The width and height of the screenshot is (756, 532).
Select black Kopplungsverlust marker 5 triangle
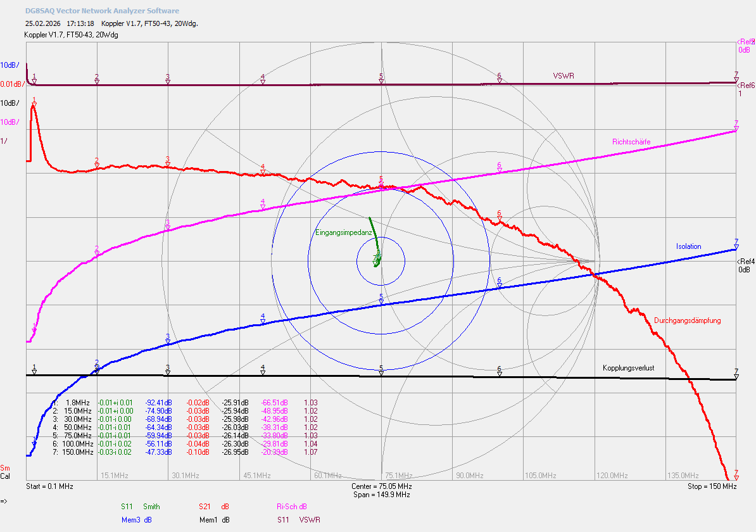[x=381, y=373]
